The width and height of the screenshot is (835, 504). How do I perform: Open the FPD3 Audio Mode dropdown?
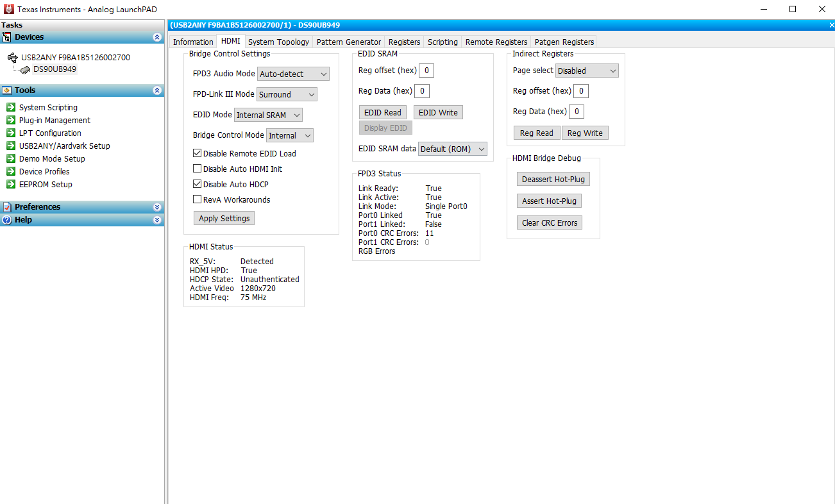click(293, 74)
